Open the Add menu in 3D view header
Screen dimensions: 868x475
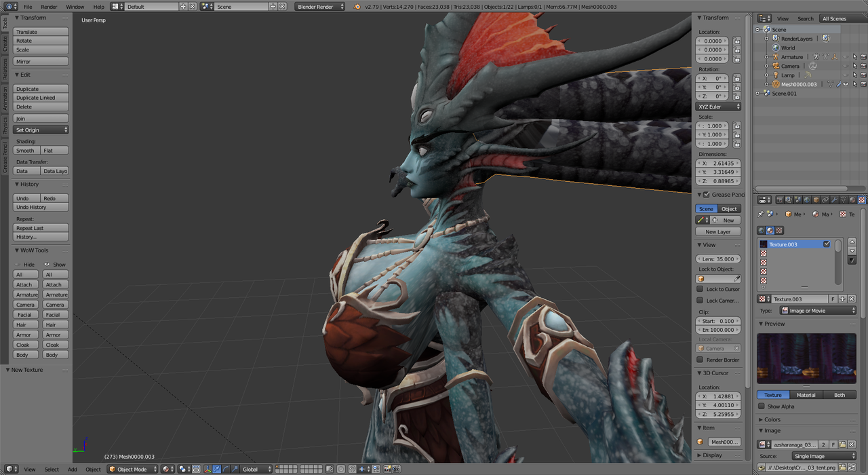(72, 470)
